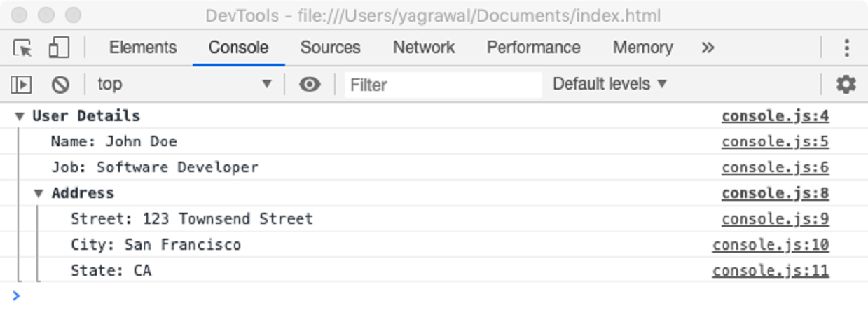Open the top JavaScript context dropdown
868x331 pixels.
pyautogui.click(x=185, y=85)
